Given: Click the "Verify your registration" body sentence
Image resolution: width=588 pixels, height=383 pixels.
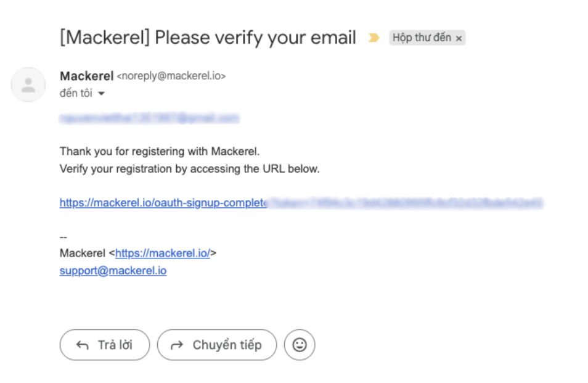Looking at the screenshot, I should coord(189,168).
